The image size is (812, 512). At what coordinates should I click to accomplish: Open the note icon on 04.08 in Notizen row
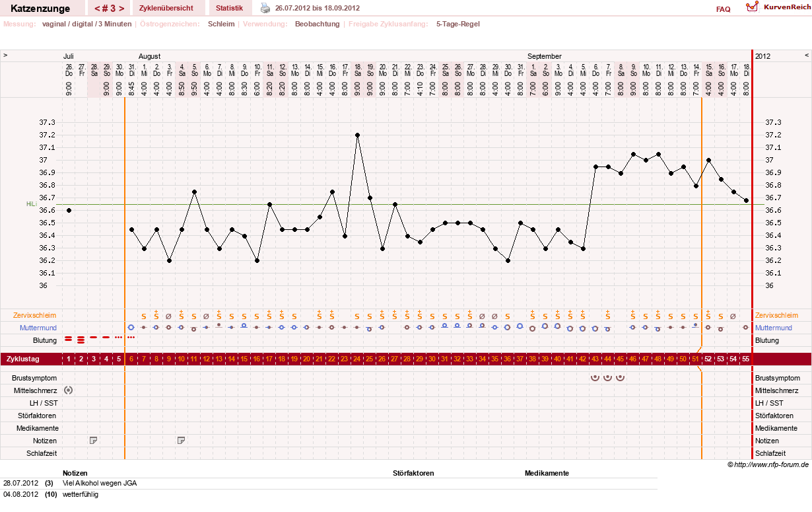(x=182, y=440)
